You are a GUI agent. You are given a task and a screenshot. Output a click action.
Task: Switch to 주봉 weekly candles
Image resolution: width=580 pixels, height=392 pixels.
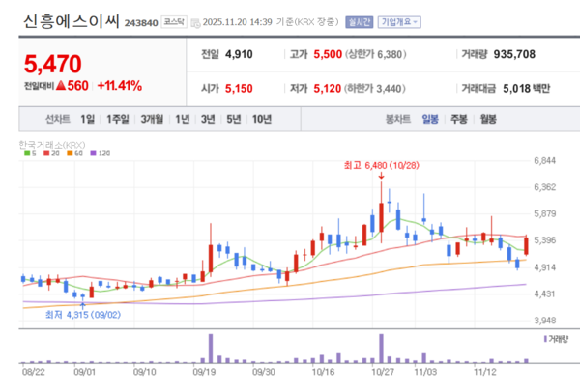[x=459, y=119]
